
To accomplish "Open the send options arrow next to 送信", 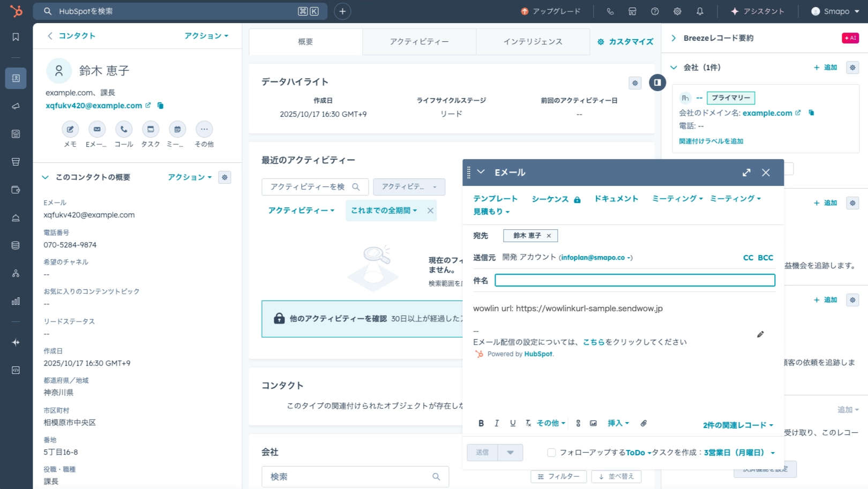I will pos(510,453).
